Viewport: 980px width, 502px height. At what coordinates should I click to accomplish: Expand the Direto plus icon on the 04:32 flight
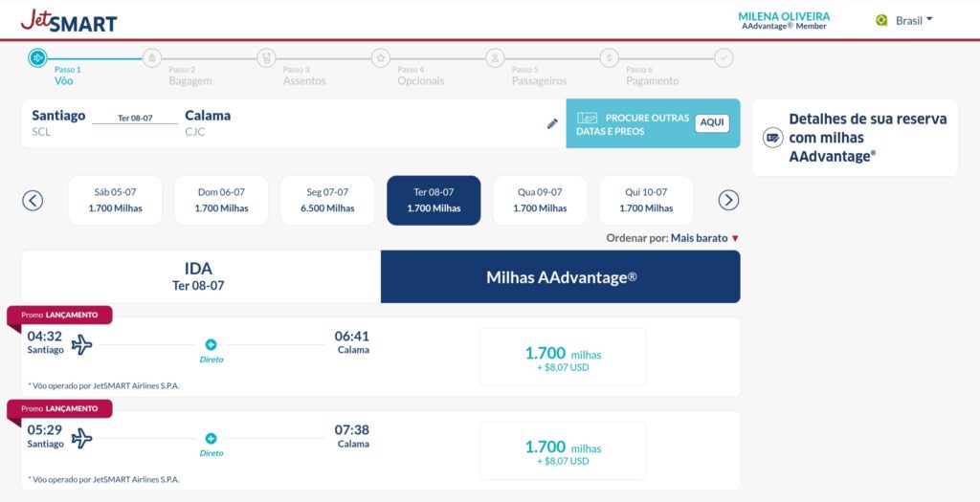tap(212, 344)
